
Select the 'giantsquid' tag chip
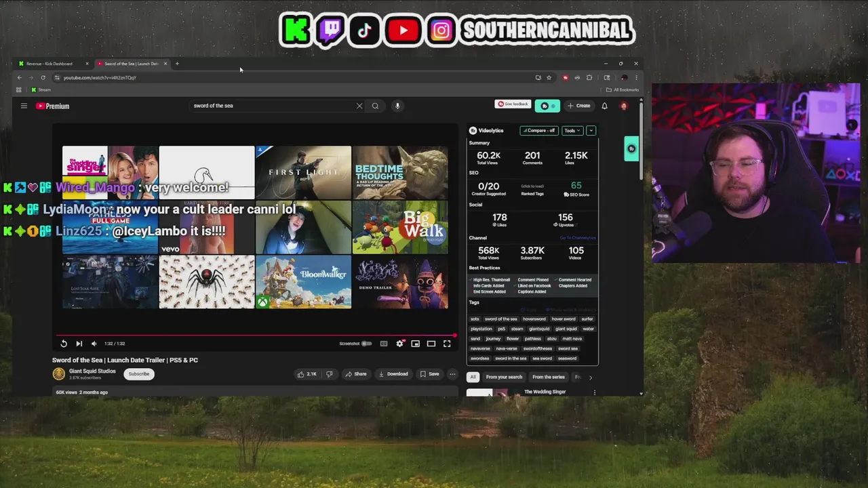[x=540, y=329]
